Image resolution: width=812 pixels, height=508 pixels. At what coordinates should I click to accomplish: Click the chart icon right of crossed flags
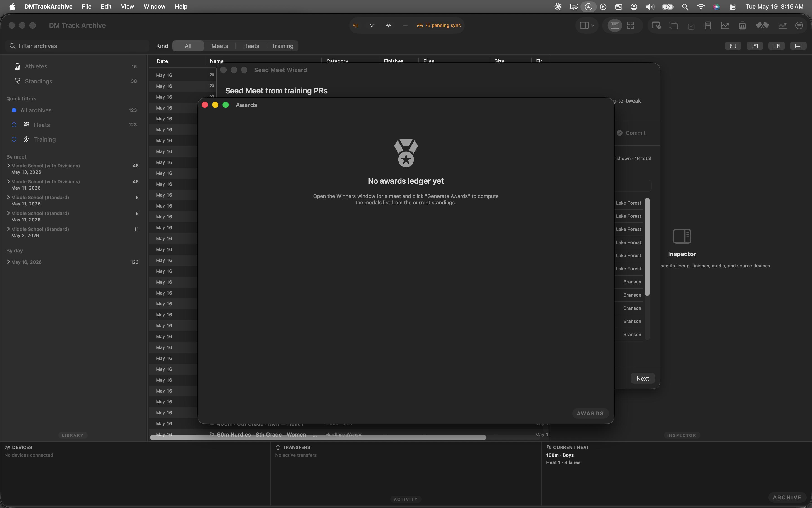coord(783,26)
